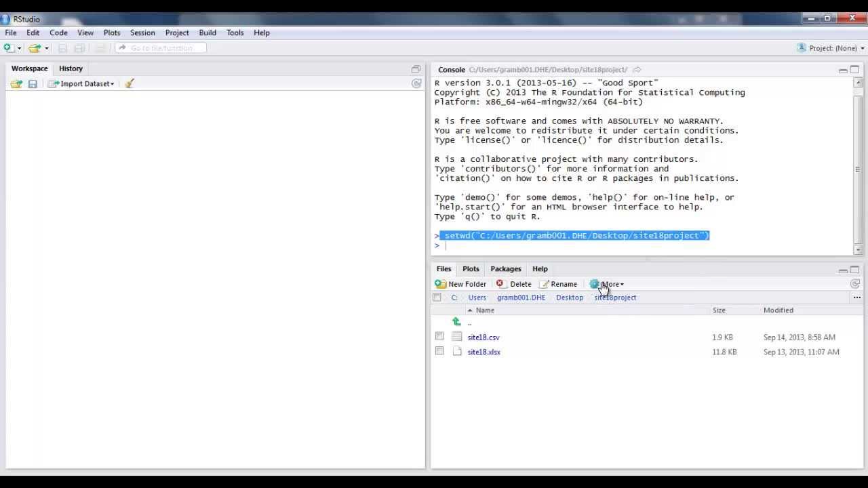Viewport: 868px width, 488px height.
Task: Open the site18.csv file link
Action: click(x=484, y=338)
